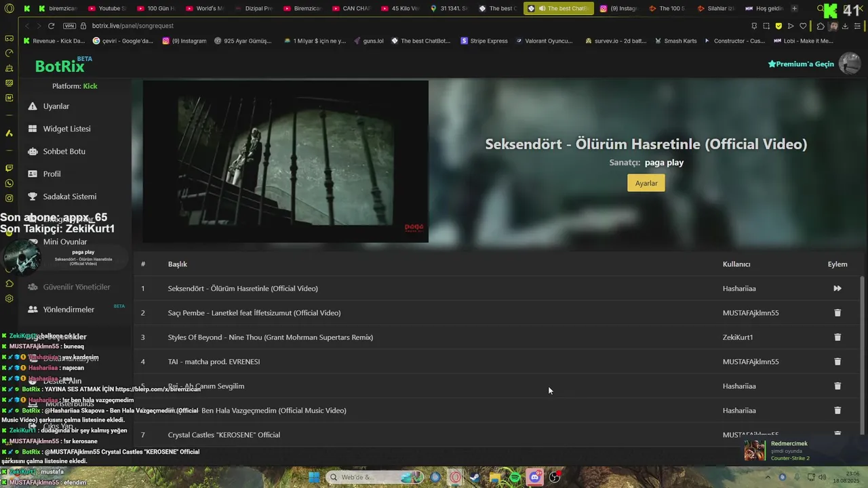This screenshot has height=488, width=868.
Task: Open user profile avatar in header
Action: (850, 63)
